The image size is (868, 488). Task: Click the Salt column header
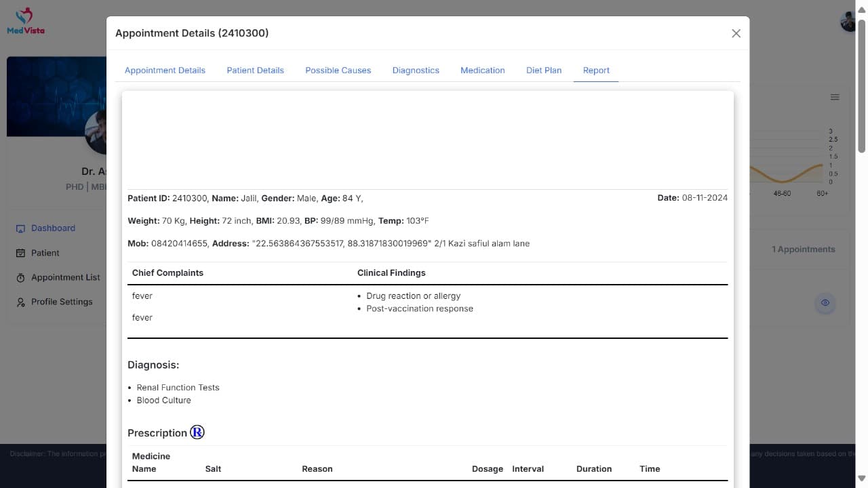213,469
